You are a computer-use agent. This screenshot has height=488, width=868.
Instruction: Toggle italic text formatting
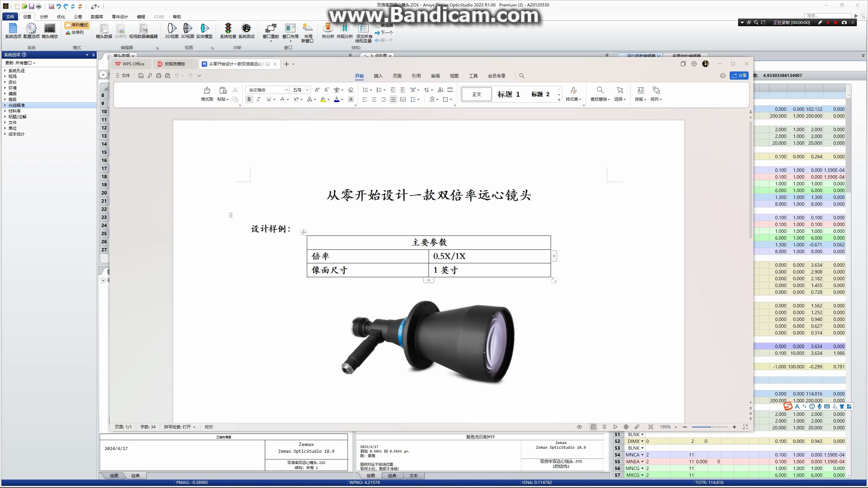258,99
